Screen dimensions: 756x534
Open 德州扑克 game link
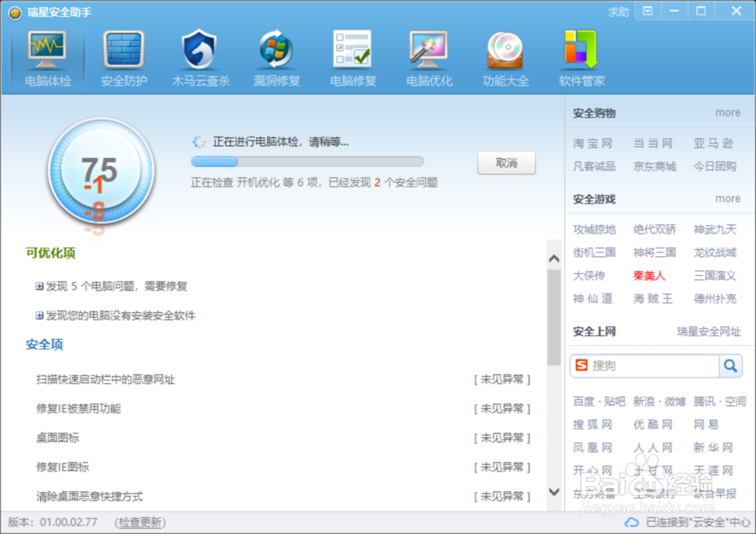tap(714, 298)
